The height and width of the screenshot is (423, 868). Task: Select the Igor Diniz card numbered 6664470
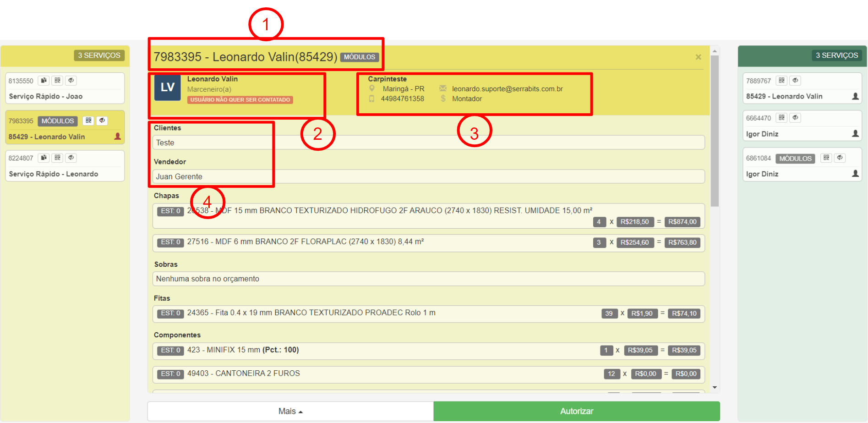[802, 126]
